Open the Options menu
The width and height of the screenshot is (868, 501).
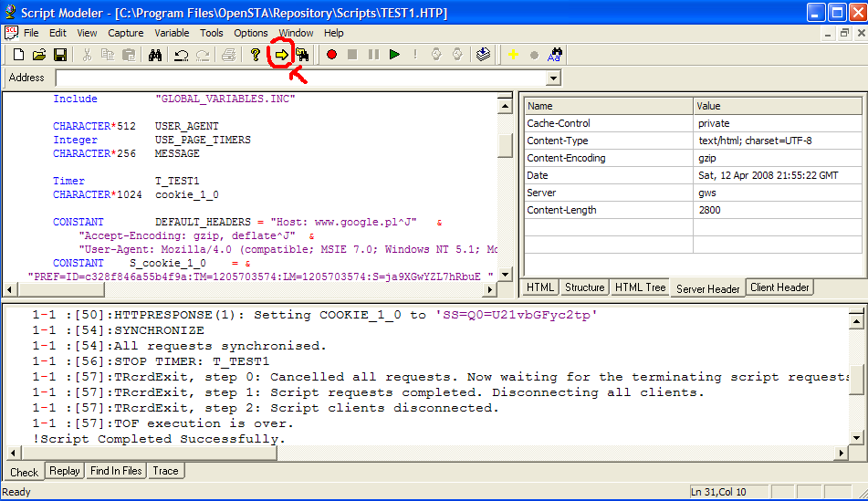pyautogui.click(x=251, y=33)
